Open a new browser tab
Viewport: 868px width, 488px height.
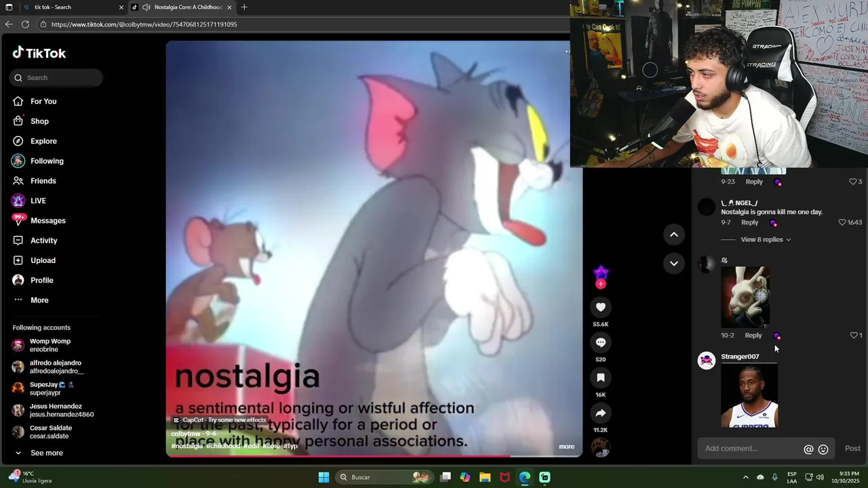tap(244, 7)
